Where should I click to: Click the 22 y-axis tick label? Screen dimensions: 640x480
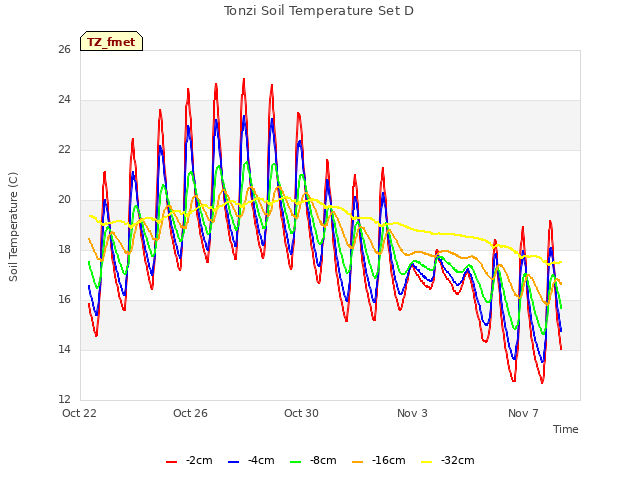point(64,149)
